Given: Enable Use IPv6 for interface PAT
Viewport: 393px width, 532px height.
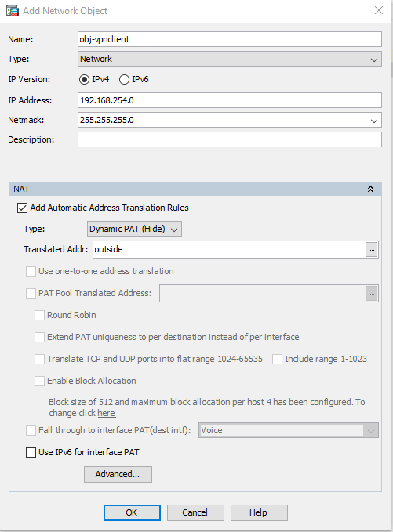Looking at the screenshot, I should (31, 452).
